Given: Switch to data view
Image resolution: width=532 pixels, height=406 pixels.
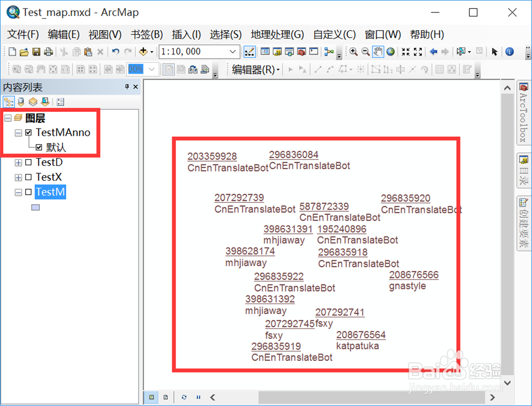Looking at the screenshot, I should point(152,397).
